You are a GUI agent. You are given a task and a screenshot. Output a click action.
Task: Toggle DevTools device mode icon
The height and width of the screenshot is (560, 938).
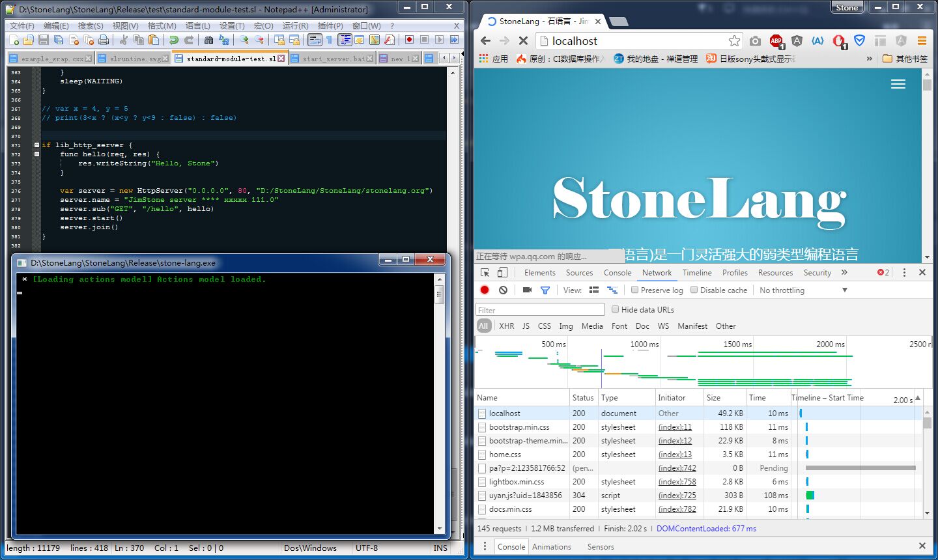tap(502, 273)
